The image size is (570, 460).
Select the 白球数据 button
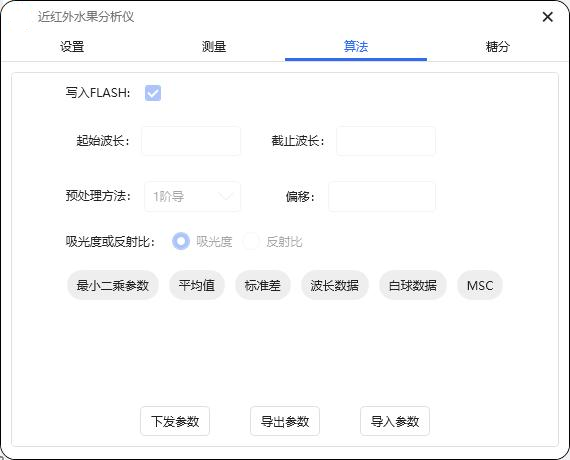[413, 285]
